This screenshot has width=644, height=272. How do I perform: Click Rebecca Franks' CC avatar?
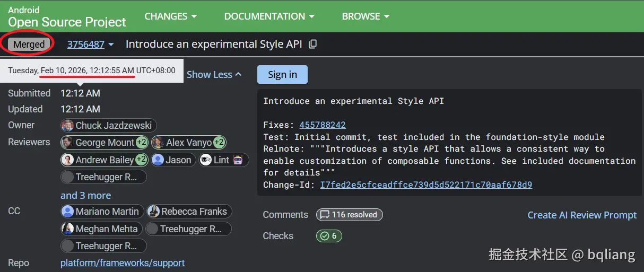154,212
